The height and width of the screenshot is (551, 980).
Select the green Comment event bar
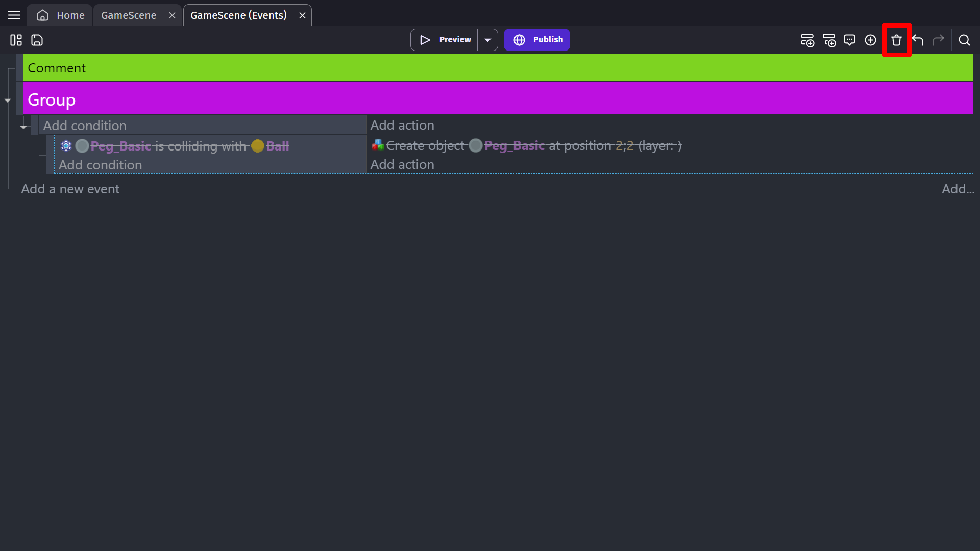(x=498, y=68)
